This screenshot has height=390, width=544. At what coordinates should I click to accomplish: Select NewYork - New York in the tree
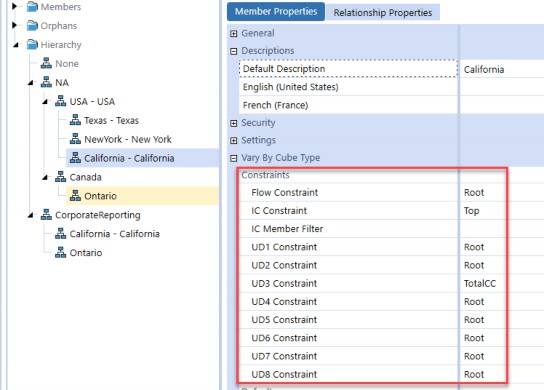[x=128, y=139]
